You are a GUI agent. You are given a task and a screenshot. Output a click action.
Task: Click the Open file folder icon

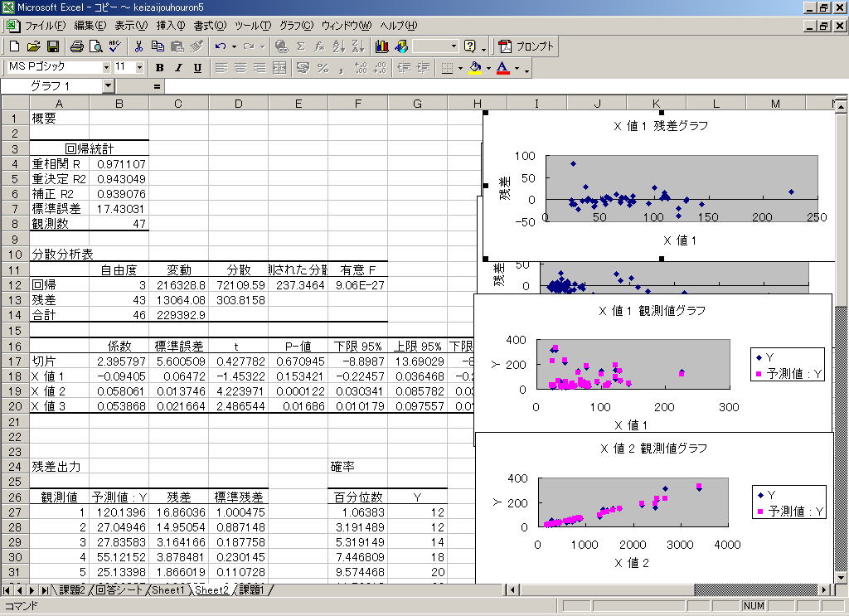pos(33,46)
